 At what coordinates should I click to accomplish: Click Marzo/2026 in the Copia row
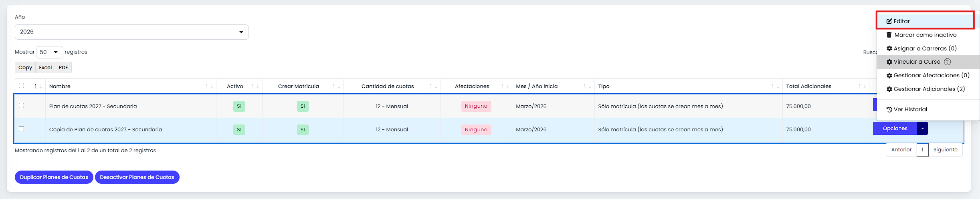pyautogui.click(x=531, y=129)
